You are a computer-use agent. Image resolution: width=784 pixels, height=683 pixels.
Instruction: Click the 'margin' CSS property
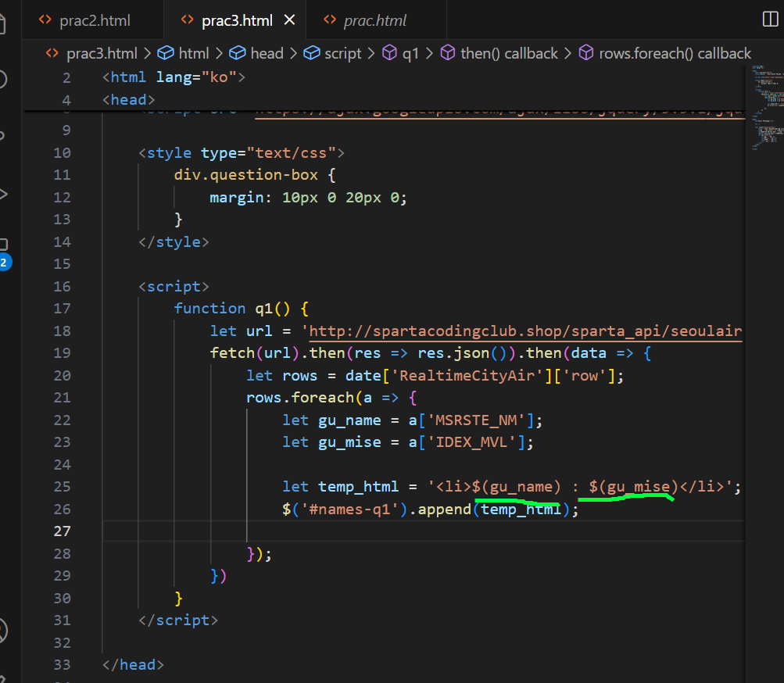tap(237, 197)
